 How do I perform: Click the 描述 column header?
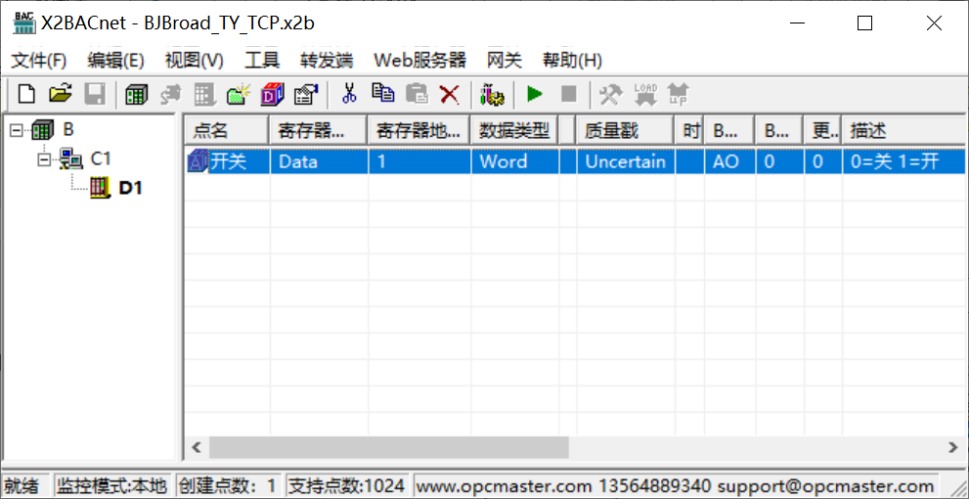coord(905,130)
